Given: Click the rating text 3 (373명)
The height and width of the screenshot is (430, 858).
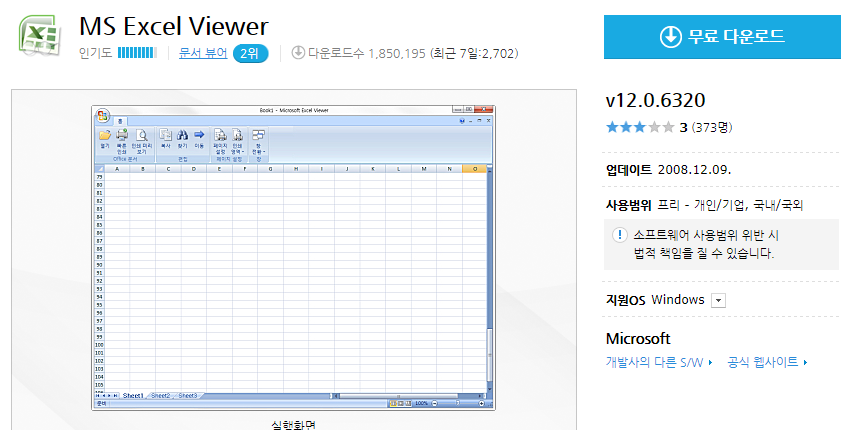Looking at the screenshot, I should coord(706,127).
